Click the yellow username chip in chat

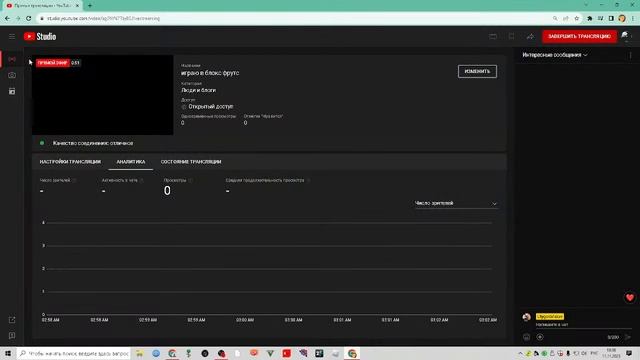(x=549, y=316)
